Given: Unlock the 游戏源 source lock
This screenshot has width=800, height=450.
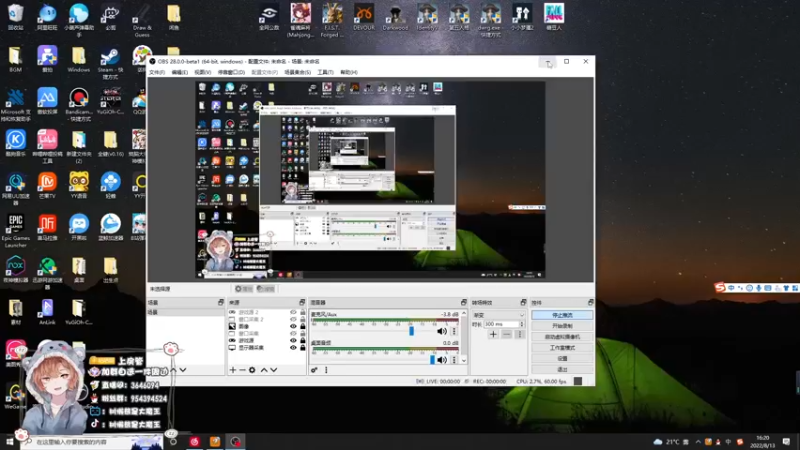Looking at the screenshot, I should pos(303,341).
